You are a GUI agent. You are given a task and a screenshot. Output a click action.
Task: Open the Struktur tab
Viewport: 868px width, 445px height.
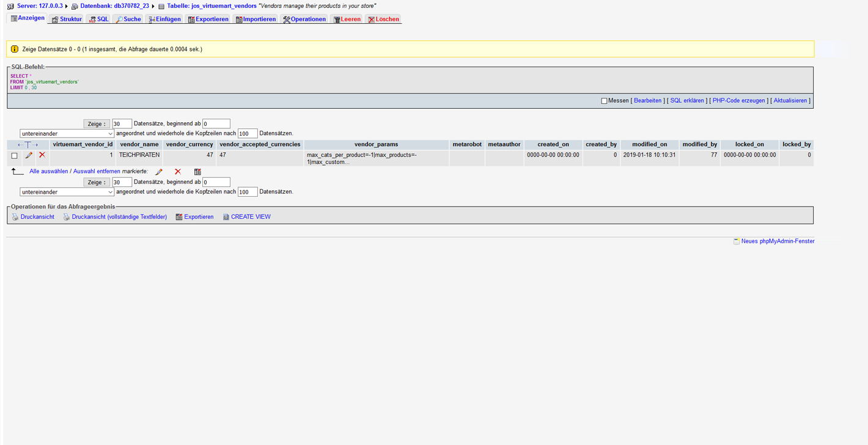click(x=67, y=20)
